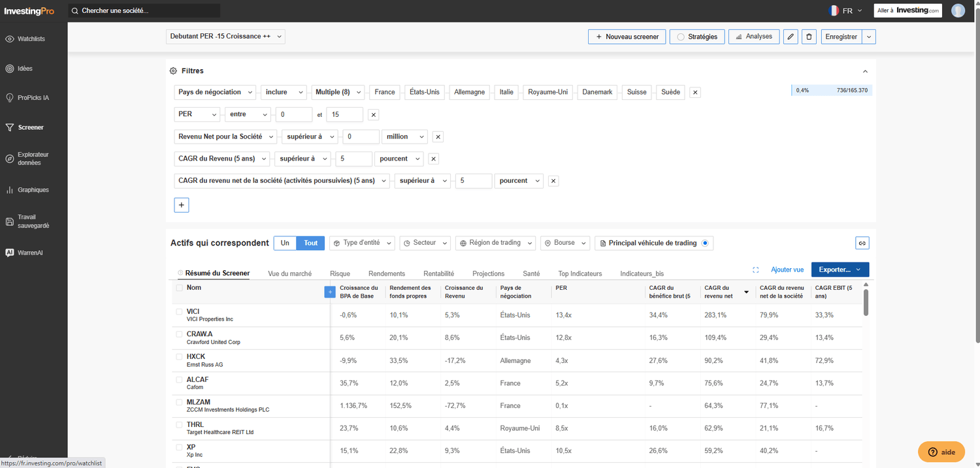Click the Strategies button
980x468 pixels.
pyautogui.click(x=697, y=37)
